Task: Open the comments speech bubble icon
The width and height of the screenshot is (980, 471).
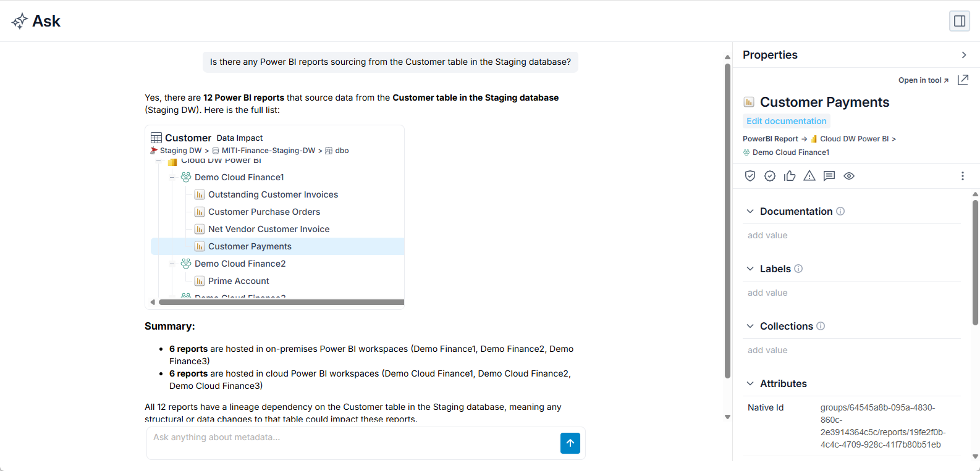Action: click(829, 176)
